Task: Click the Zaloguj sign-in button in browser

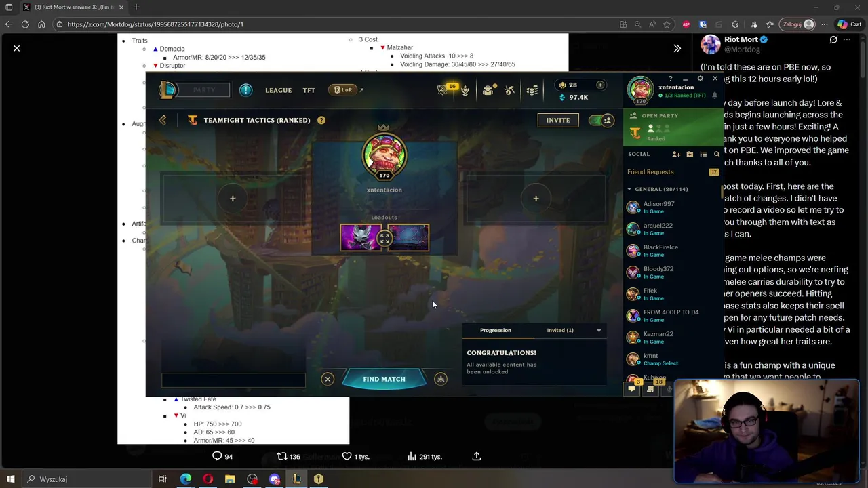Action: tap(798, 24)
